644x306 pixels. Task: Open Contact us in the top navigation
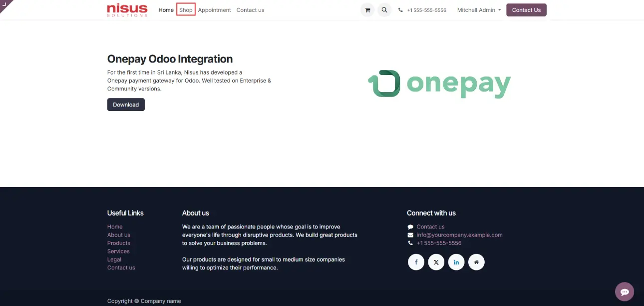251,10
